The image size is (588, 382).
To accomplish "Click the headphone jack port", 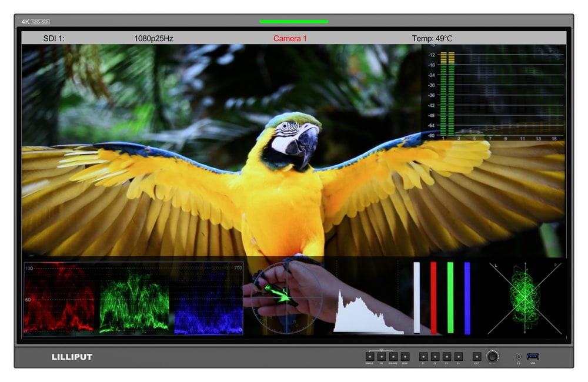I will (x=519, y=357).
